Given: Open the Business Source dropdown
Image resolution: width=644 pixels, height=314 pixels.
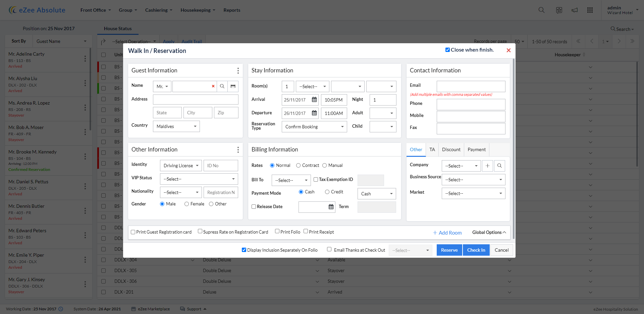Looking at the screenshot, I should pos(473,180).
